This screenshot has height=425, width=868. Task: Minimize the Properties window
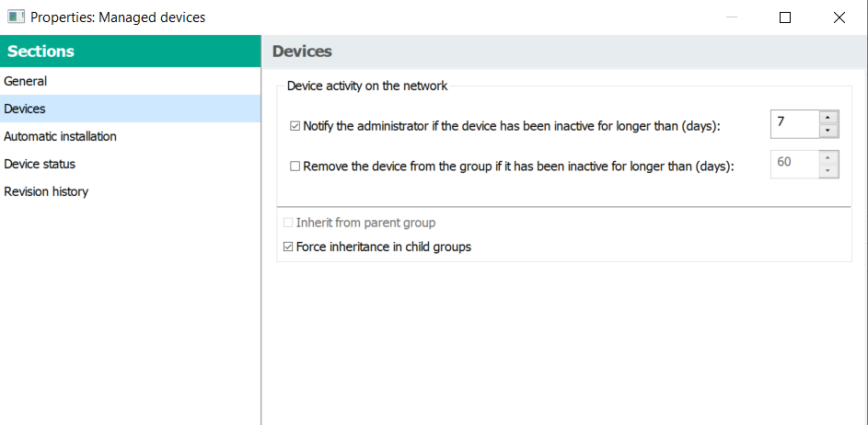tap(731, 17)
